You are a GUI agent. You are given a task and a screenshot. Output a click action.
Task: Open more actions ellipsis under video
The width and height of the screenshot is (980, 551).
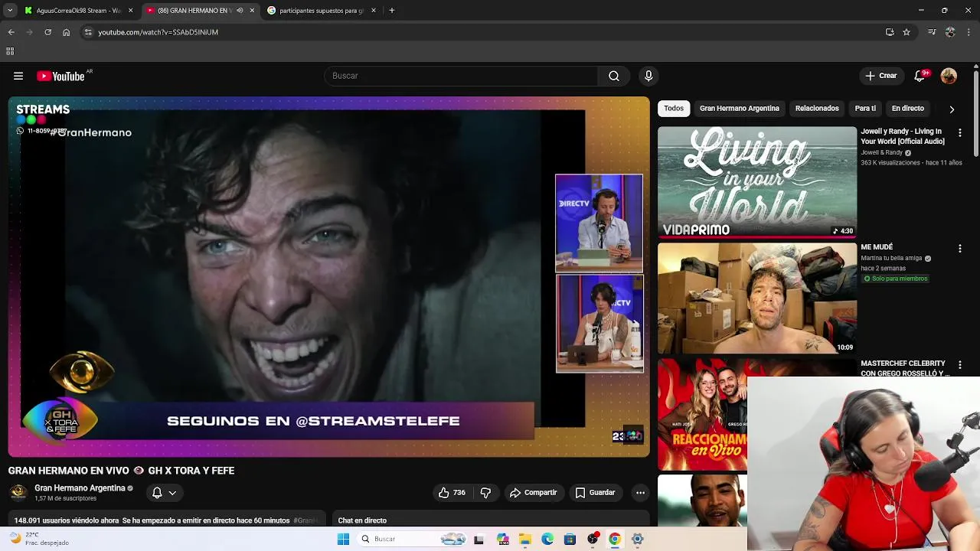coord(640,493)
